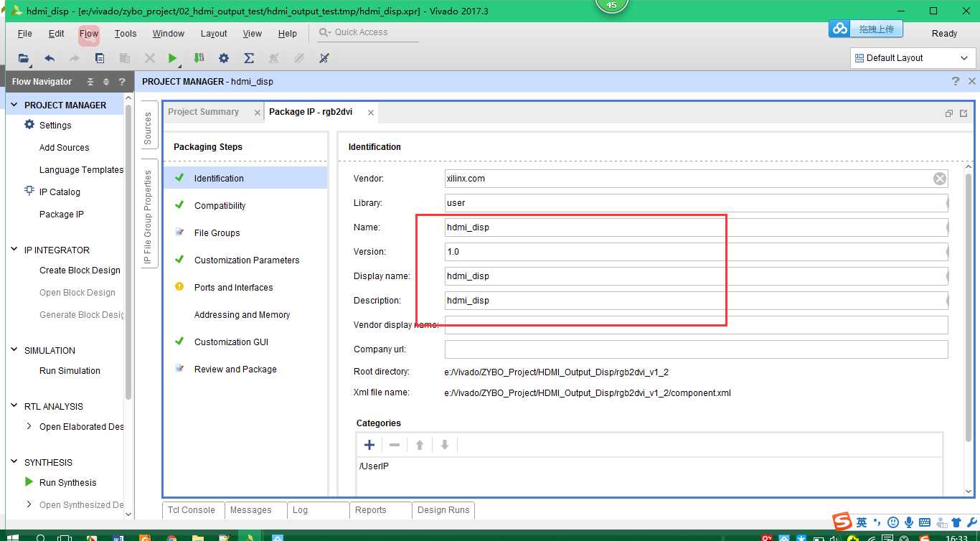
Task: Add a category with the plus icon
Action: tap(369, 445)
